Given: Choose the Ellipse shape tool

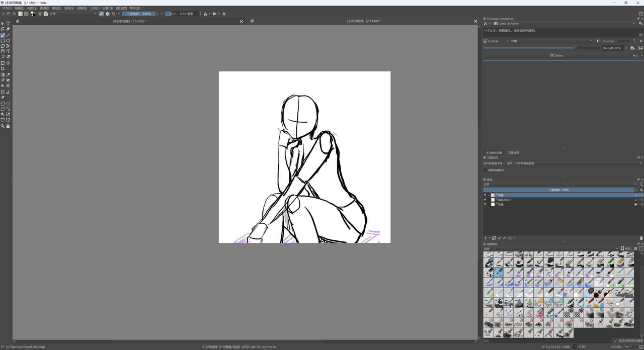Looking at the screenshot, I should (x=8, y=41).
